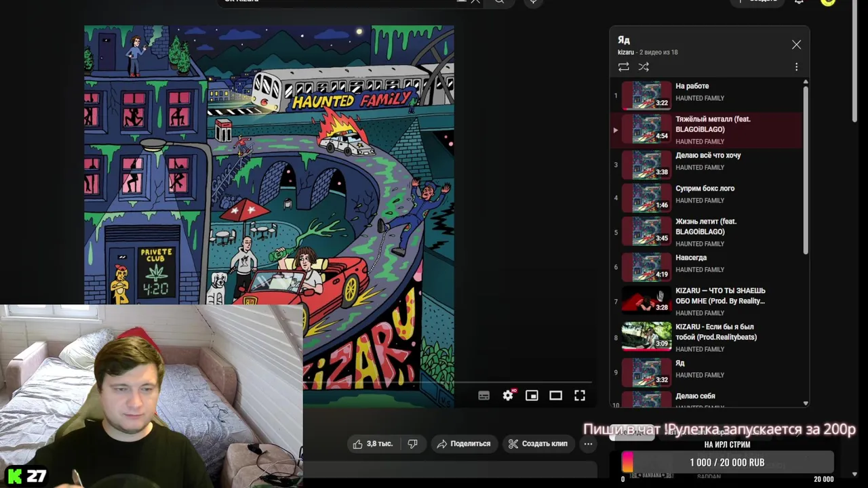Select Суприм бокс лого track
The image size is (868, 488).
pos(706,197)
